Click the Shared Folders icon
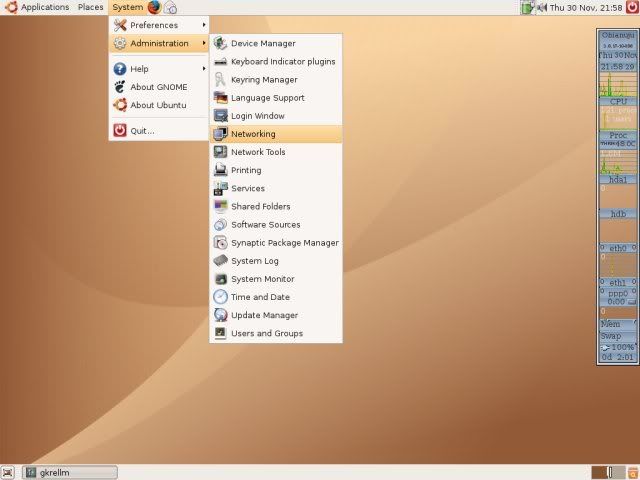This screenshot has height=480, width=640. point(220,206)
